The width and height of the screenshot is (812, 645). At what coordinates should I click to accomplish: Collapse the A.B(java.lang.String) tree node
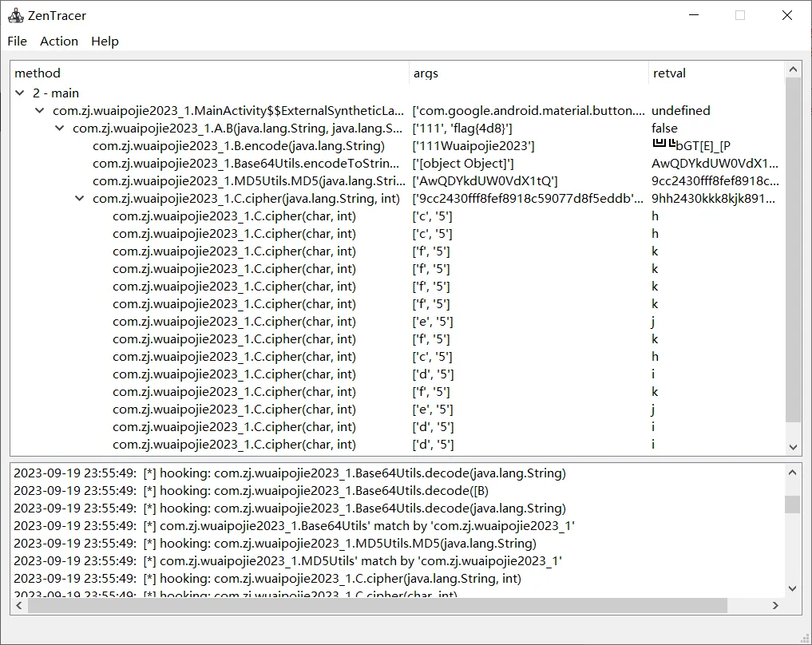[x=60, y=129]
